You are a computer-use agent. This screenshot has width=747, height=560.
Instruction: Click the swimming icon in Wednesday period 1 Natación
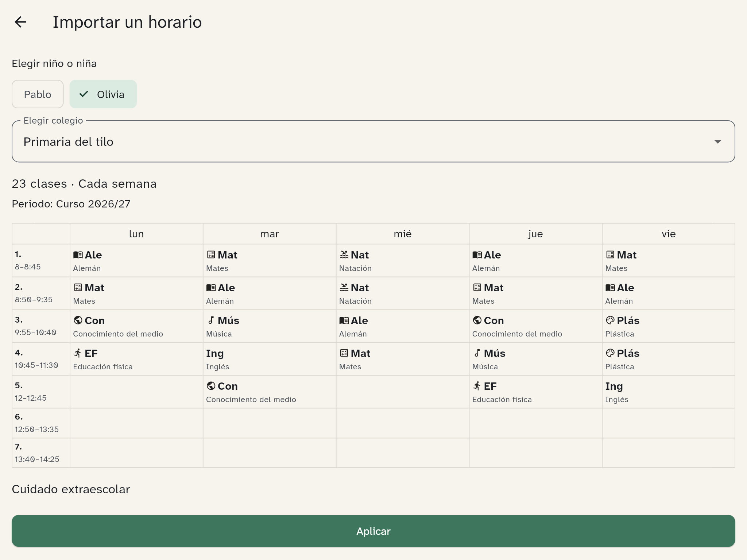[344, 255]
